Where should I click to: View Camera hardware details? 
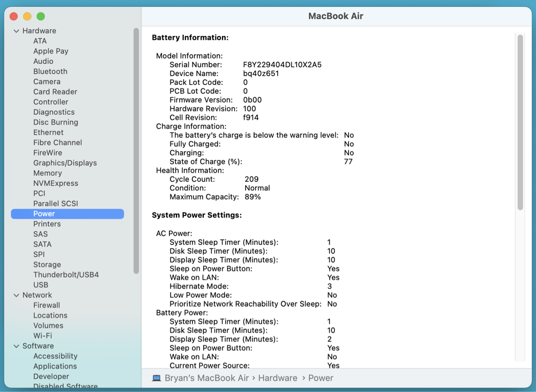[47, 82]
